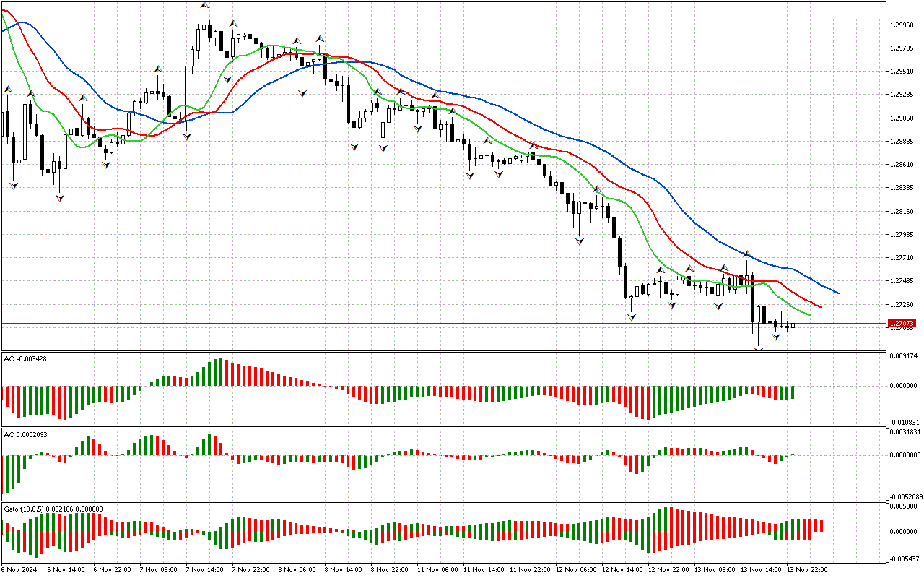Click the 6 Nov 2024 date label
Screen dimensions: 924x578
click(x=20, y=570)
